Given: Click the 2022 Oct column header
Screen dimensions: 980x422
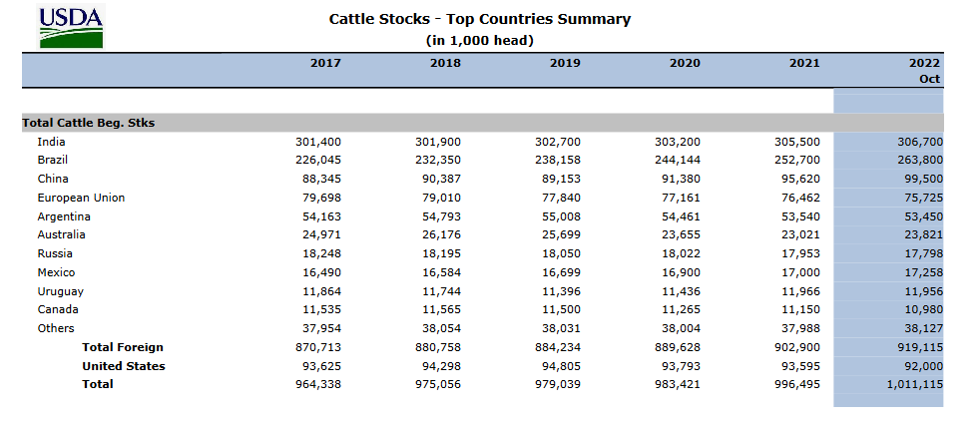Looking at the screenshot, I should click(x=924, y=71).
